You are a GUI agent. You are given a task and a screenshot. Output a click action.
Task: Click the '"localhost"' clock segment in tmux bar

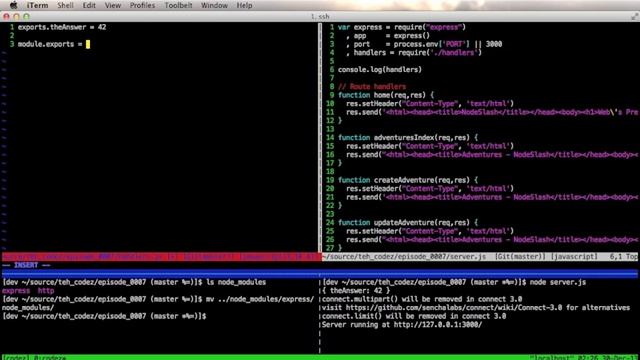click(584, 357)
